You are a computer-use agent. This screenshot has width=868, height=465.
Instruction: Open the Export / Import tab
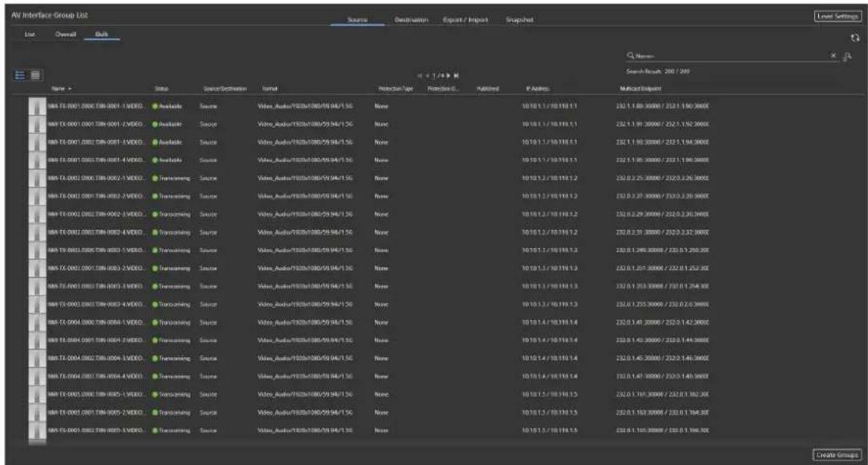pos(465,19)
